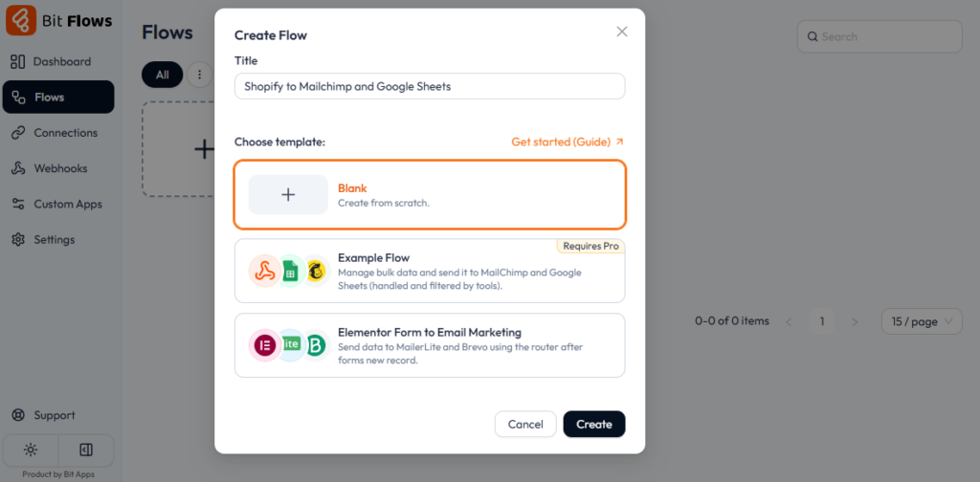This screenshot has height=482, width=980.
Task: Click the Webhooks sidebar icon
Action: tap(17, 168)
